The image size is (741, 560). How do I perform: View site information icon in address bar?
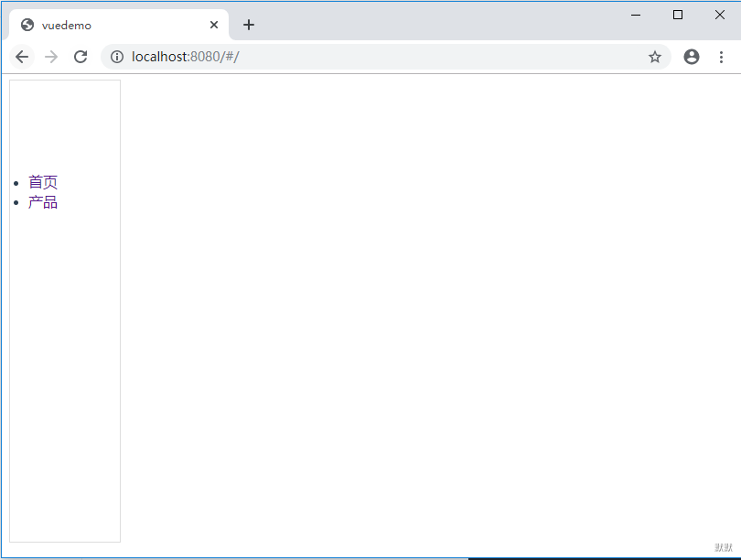point(117,57)
